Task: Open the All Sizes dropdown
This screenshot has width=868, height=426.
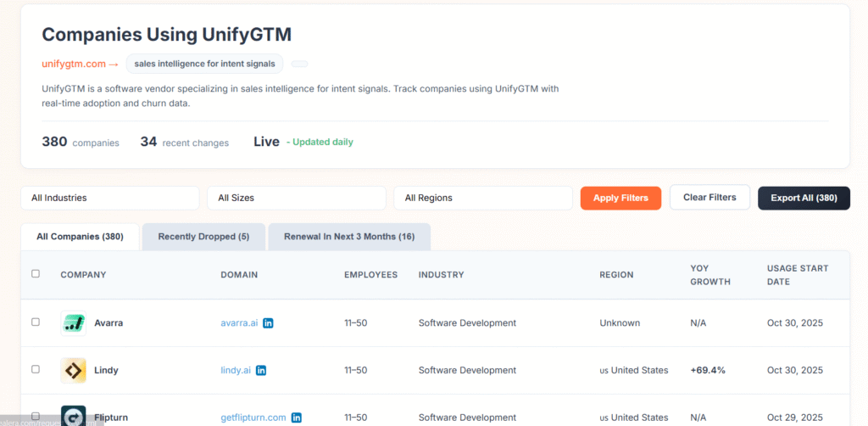Action: tap(297, 198)
